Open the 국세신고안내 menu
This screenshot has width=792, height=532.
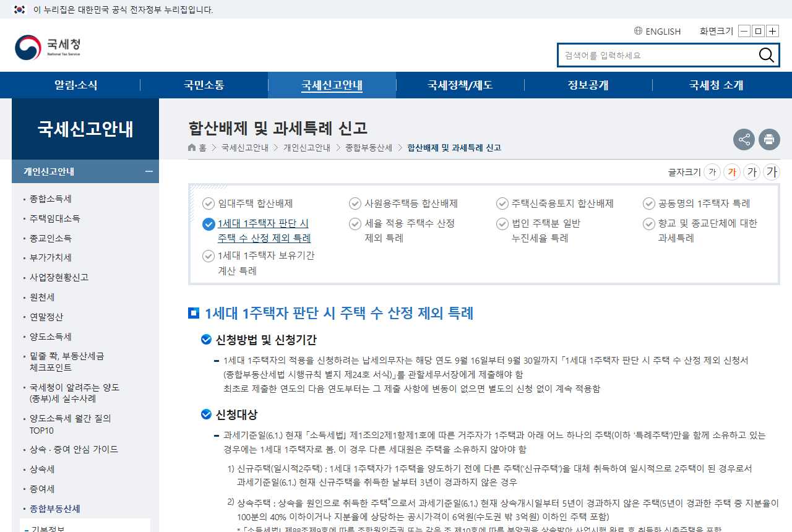click(x=332, y=85)
